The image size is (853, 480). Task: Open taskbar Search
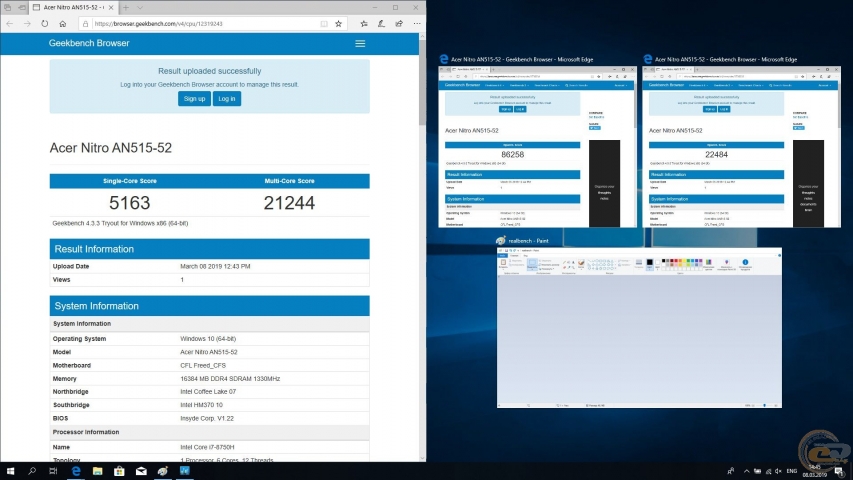[32, 471]
